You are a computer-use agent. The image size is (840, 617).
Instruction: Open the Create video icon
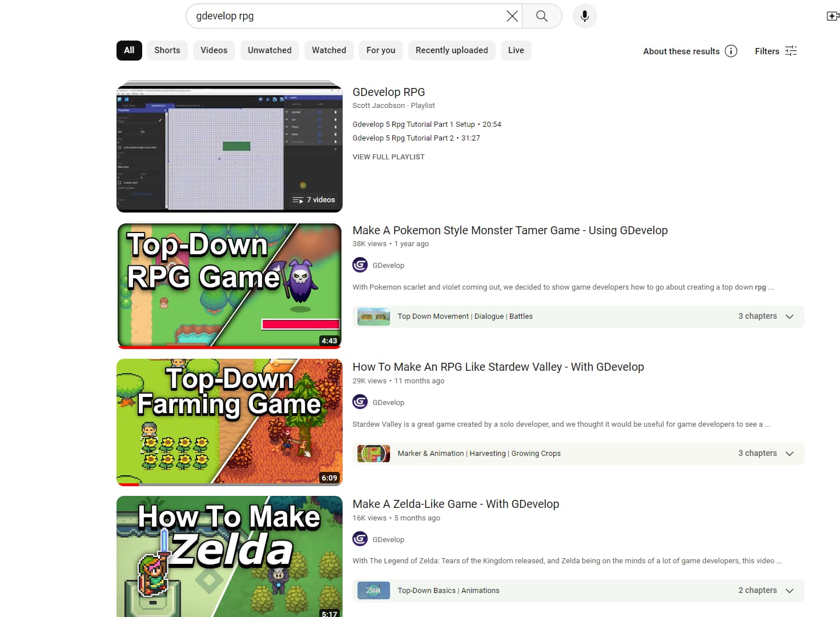833,16
